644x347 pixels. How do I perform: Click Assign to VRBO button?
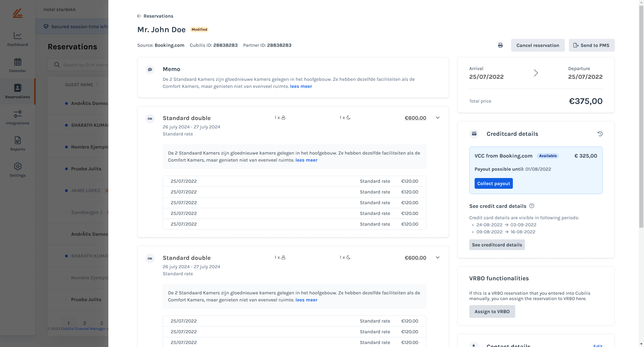[492, 311]
